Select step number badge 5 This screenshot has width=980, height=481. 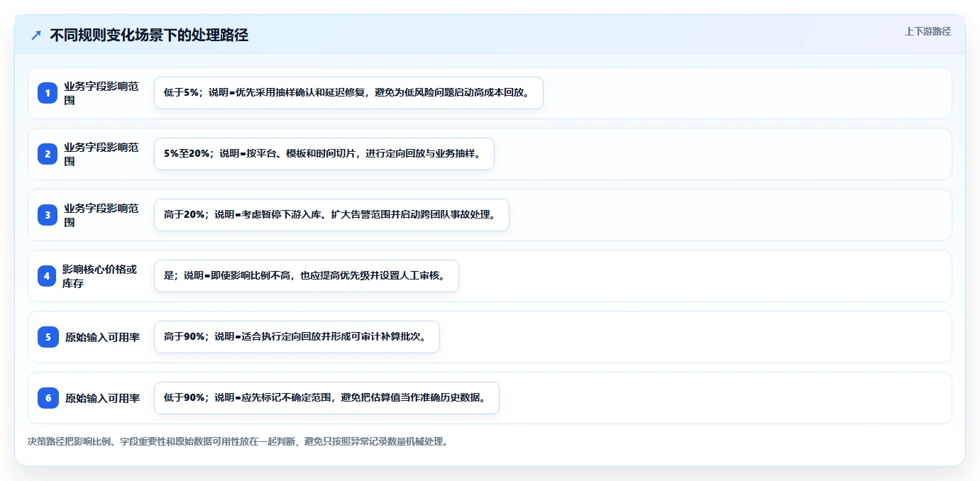(x=48, y=337)
